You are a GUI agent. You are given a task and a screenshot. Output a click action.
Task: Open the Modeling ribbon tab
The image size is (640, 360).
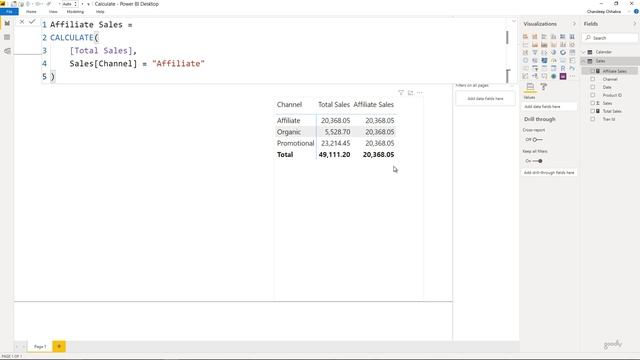pyautogui.click(x=75, y=12)
